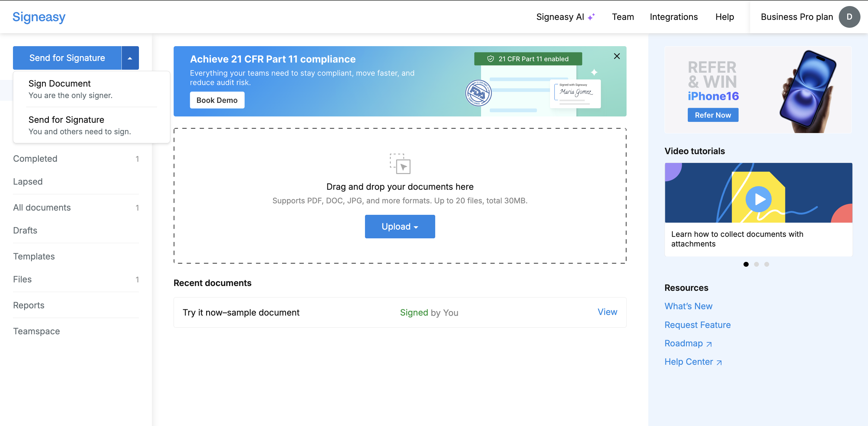Select the third video carousel dot
868x426 pixels.
pos(767,264)
